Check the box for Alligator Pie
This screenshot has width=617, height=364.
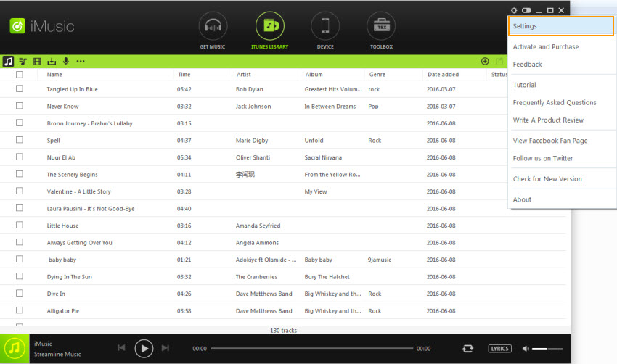20,310
